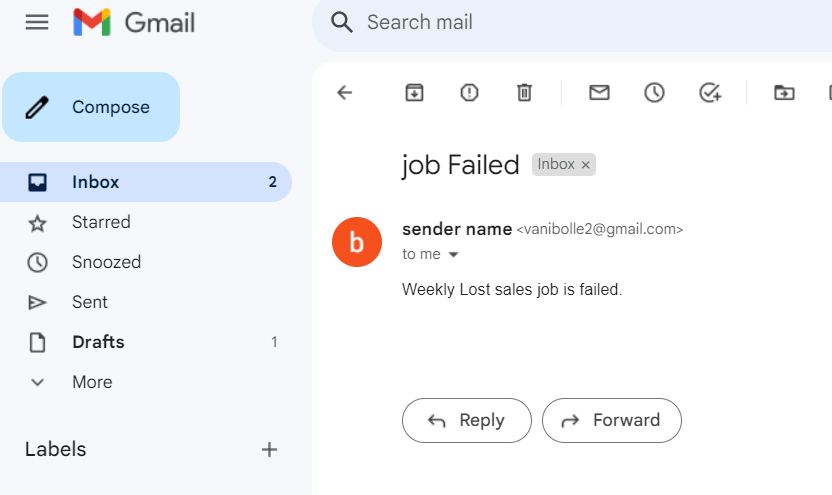This screenshot has width=832, height=495.
Task: Mark the email as unread
Action: click(600, 93)
